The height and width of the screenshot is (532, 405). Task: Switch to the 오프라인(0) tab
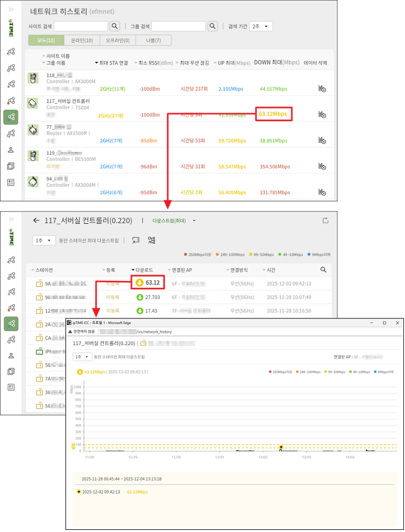point(117,40)
